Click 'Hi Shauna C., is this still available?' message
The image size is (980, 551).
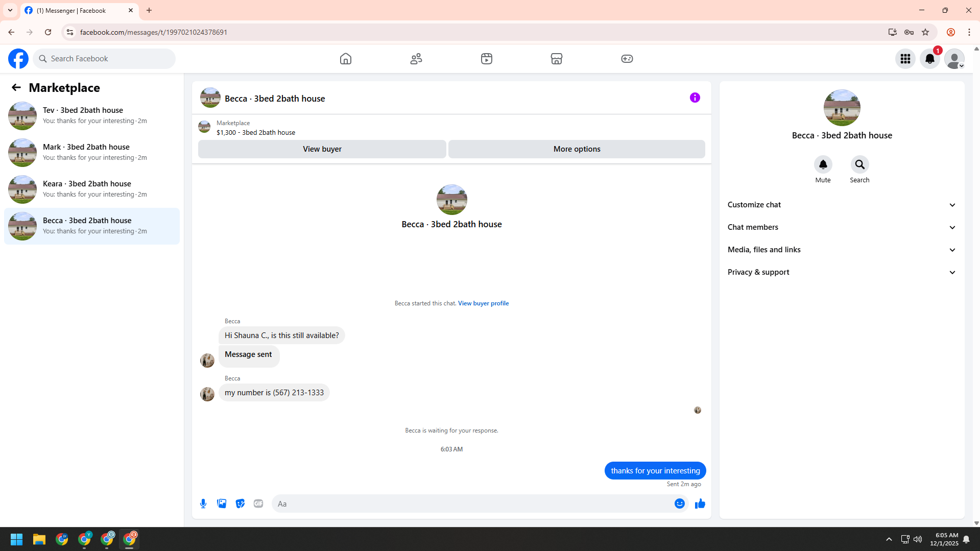(281, 336)
